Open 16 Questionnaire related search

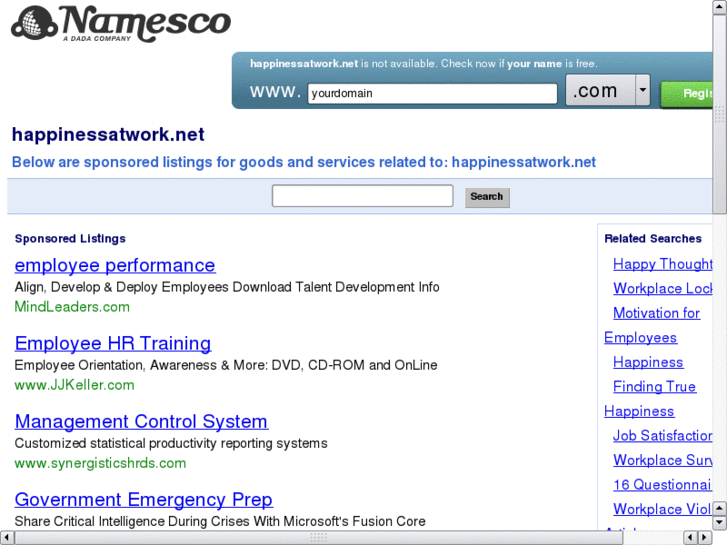click(663, 485)
